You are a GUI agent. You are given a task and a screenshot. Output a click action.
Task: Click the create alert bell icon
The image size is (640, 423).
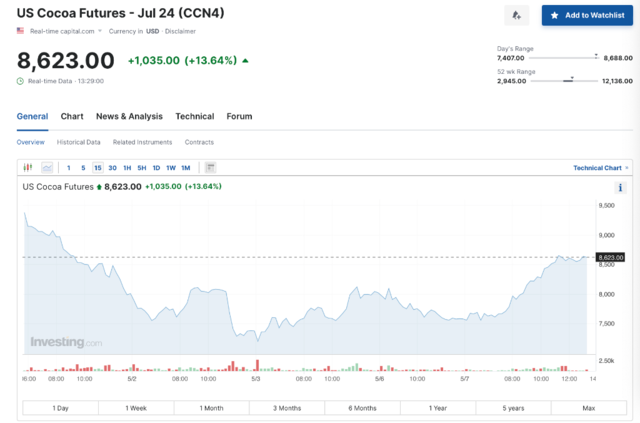[517, 15]
